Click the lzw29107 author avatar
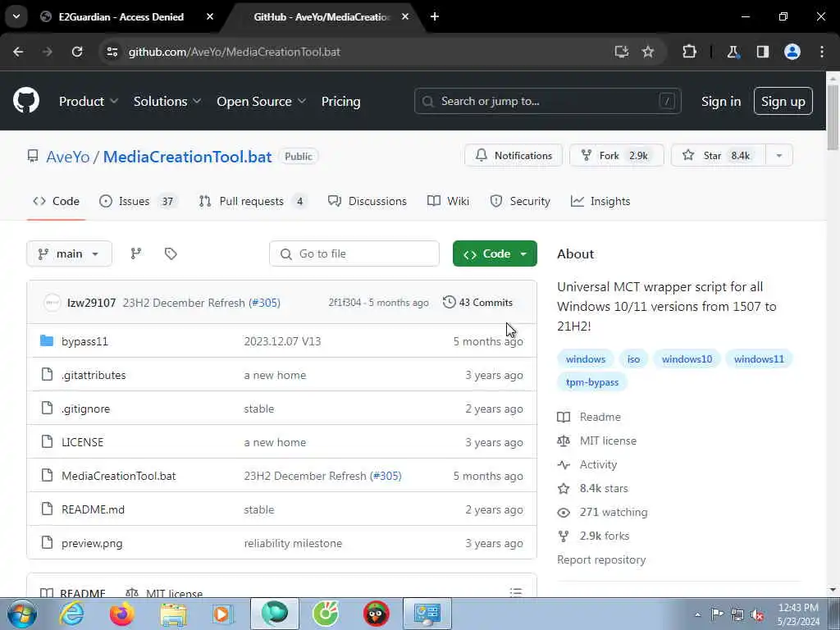 (x=52, y=303)
